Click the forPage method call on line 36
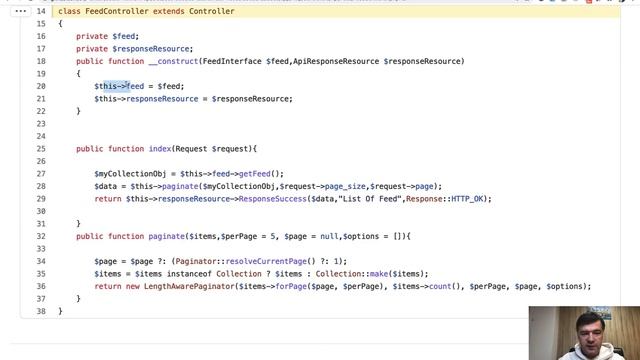640x360 pixels. click(291, 287)
